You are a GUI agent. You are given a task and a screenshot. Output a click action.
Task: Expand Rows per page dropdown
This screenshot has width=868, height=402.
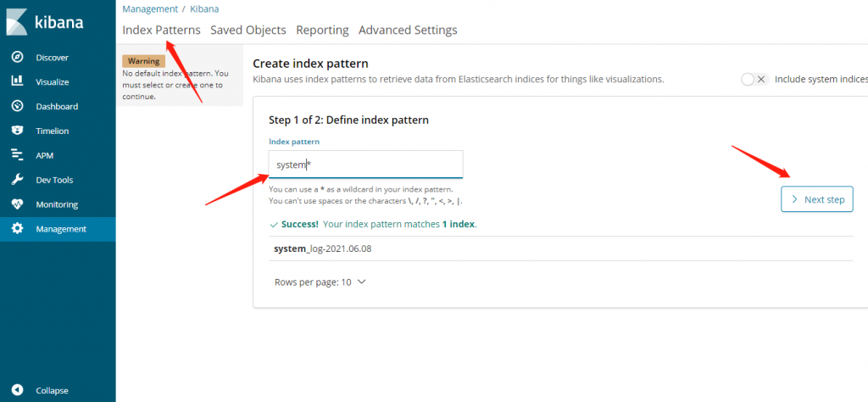(320, 282)
